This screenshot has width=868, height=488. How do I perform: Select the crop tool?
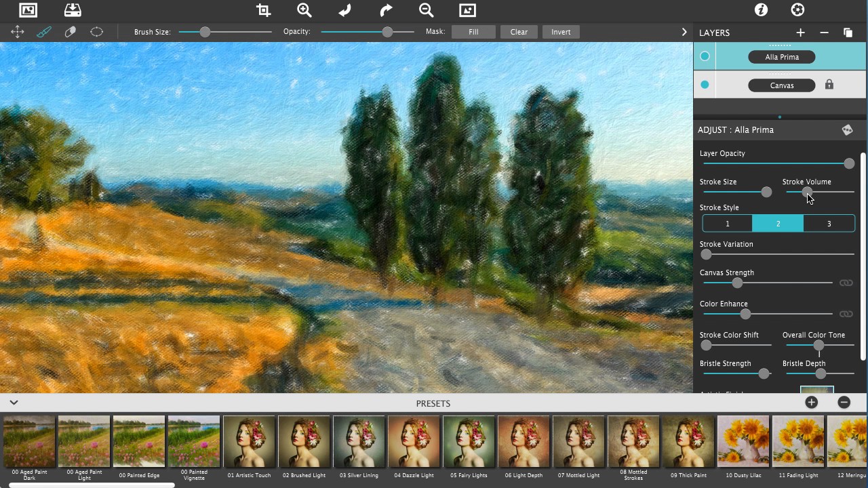tap(263, 10)
